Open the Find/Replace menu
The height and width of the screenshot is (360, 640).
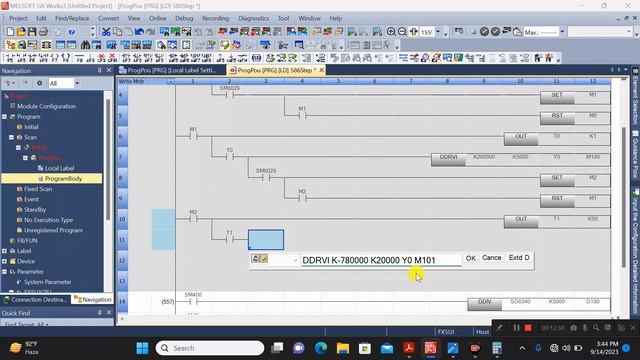coord(72,18)
